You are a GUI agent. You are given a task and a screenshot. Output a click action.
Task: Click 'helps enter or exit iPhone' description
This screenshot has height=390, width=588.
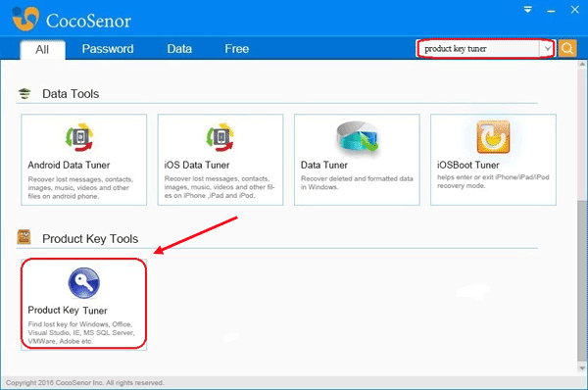(x=493, y=181)
